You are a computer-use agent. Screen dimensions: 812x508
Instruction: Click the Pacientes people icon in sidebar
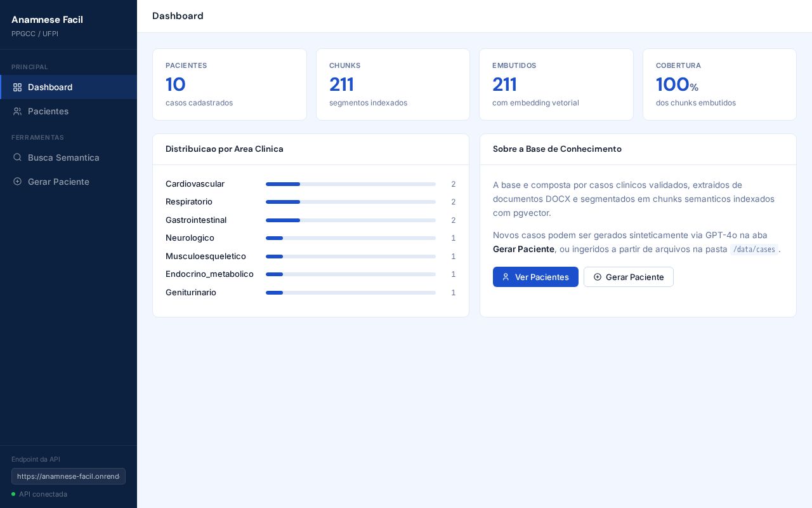point(17,111)
